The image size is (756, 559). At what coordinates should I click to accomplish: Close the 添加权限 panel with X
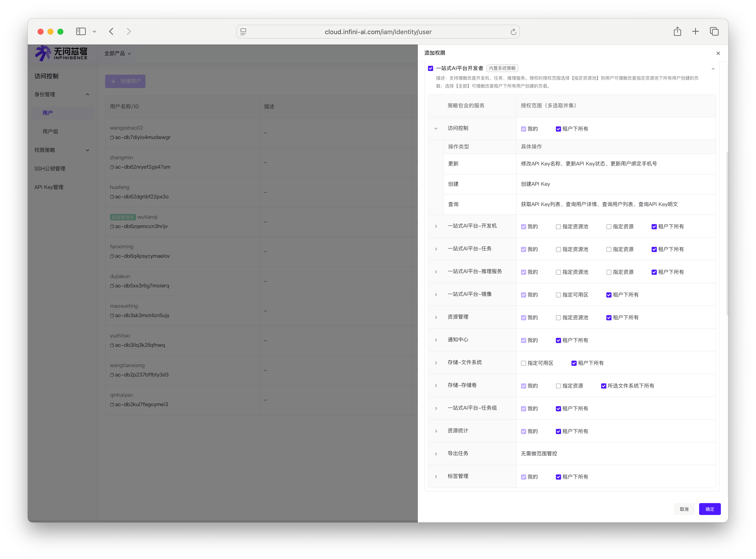pyautogui.click(x=718, y=53)
